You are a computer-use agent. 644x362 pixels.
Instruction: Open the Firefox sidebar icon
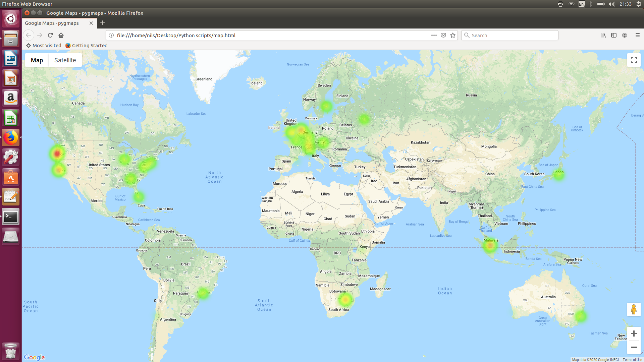(x=614, y=35)
